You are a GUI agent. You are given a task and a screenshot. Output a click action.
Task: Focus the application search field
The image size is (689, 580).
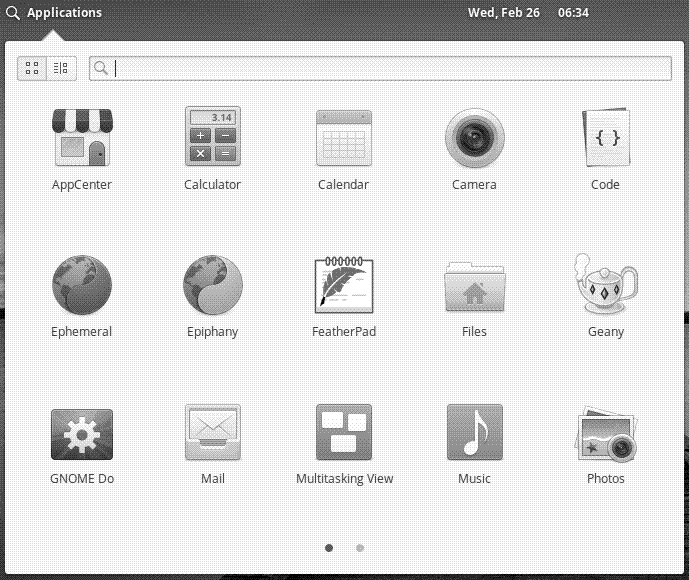tap(381, 68)
